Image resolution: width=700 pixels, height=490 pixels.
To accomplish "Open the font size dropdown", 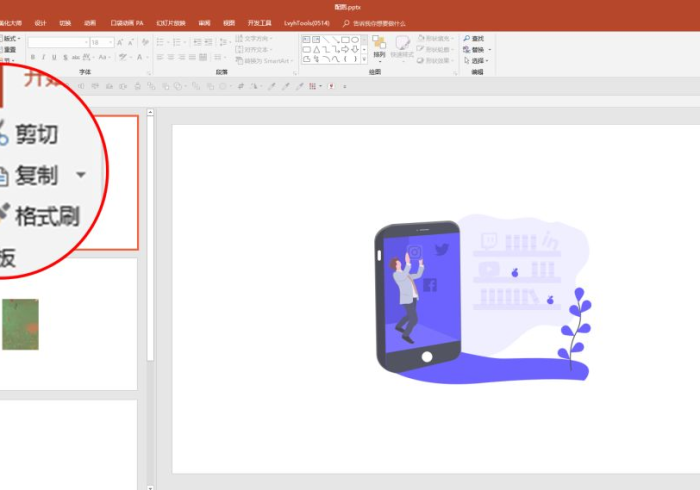I will click(x=109, y=43).
